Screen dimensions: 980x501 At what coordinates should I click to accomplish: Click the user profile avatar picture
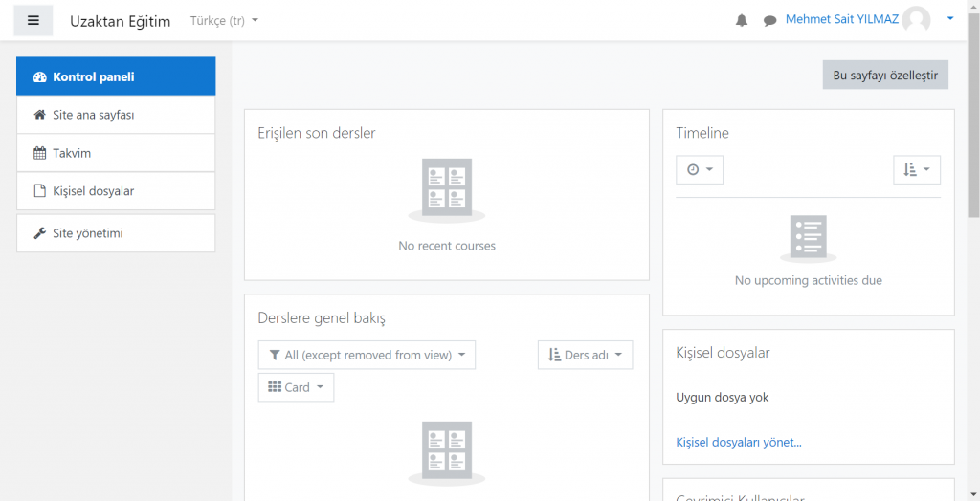[x=916, y=20]
